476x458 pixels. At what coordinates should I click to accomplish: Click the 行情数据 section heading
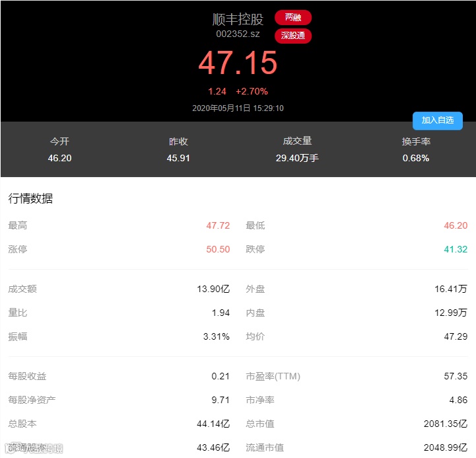point(30,198)
